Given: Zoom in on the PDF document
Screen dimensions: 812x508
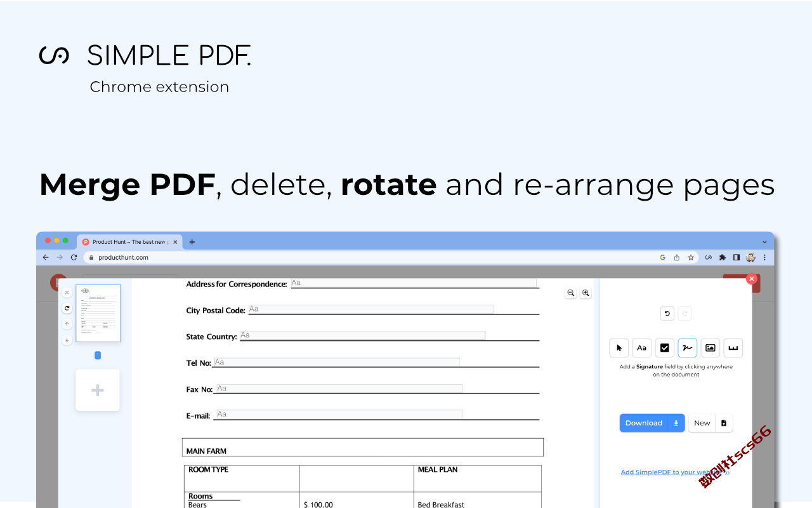Looking at the screenshot, I should 586,293.
